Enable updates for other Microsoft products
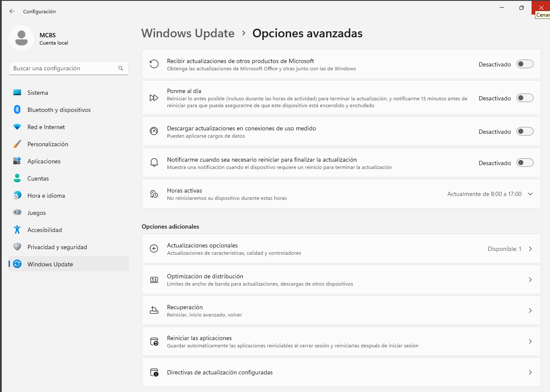The height and width of the screenshot is (392, 550). [525, 64]
